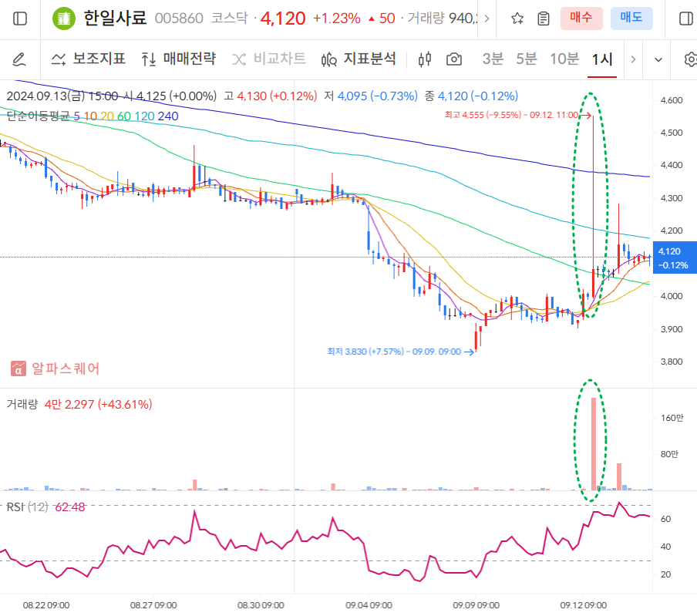Image resolution: width=697 pixels, height=616 pixels.
Task: Click the 09.04 09:00 time axis label
Action: pos(369,605)
